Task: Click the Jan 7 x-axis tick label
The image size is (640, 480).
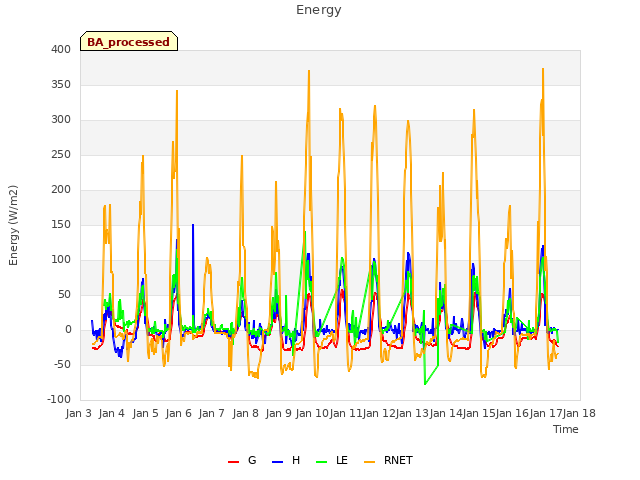Action: (x=212, y=413)
